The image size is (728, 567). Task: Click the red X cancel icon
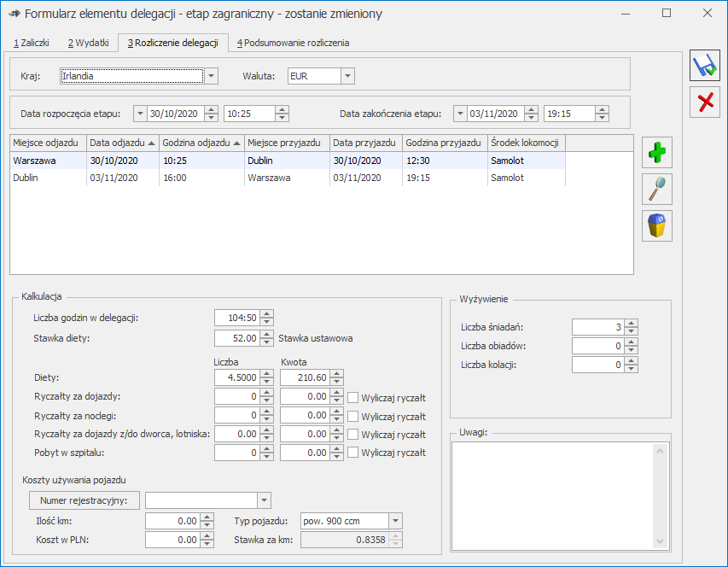[705, 102]
